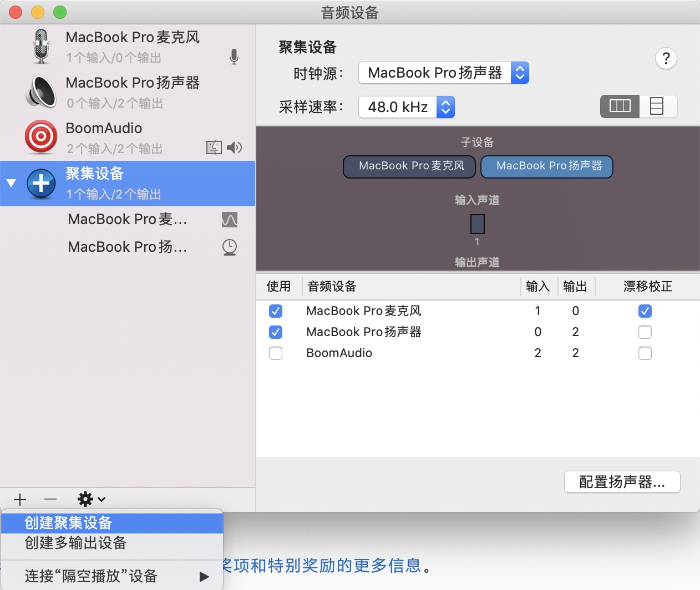Choose 创建多输出设备 from the menu
Image resolution: width=700 pixels, height=590 pixels.
[x=112, y=543]
